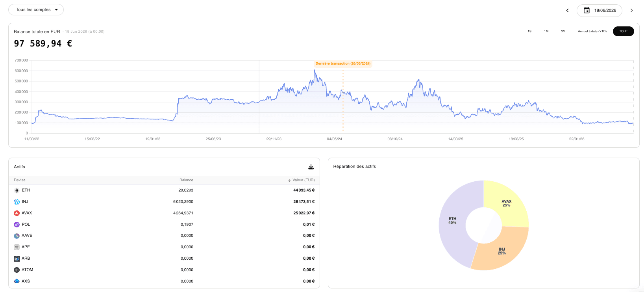This screenshot has width=644, height=292.
Task: Click the 'Devise' column header
Action: [x=20, y=180]
